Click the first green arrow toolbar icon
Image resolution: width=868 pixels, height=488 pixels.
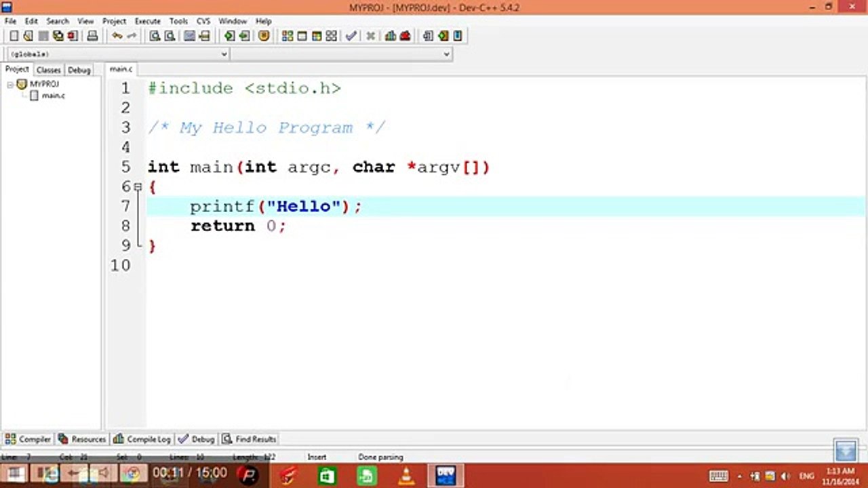[x=229, y=36]
